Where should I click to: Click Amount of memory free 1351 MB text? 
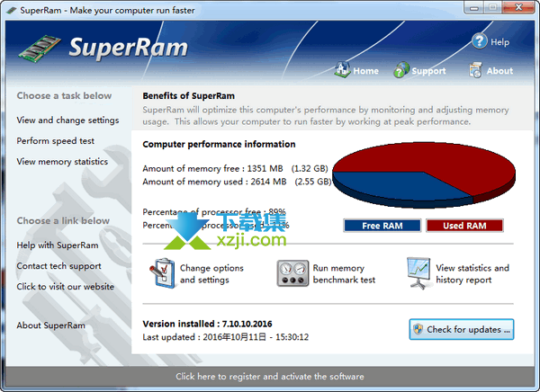(235, 169)
